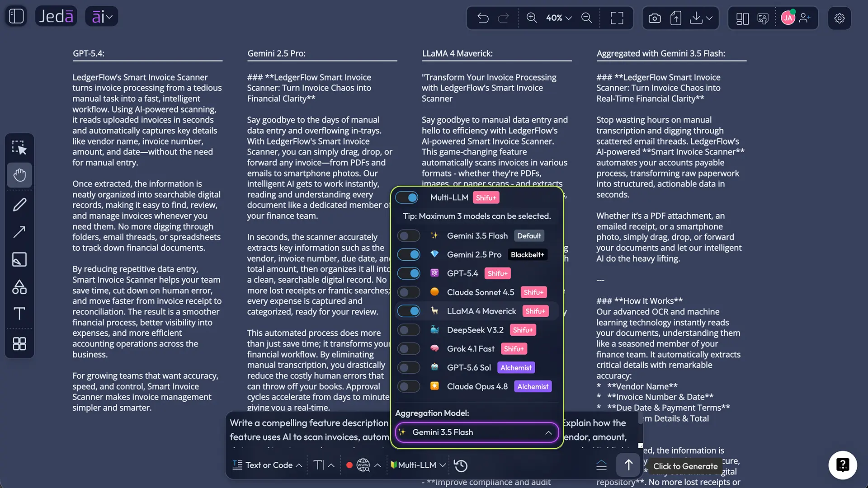
Task: Take a canvas screenshot with the camera icon
Action: pyautogui.click(x=655, y=18)
